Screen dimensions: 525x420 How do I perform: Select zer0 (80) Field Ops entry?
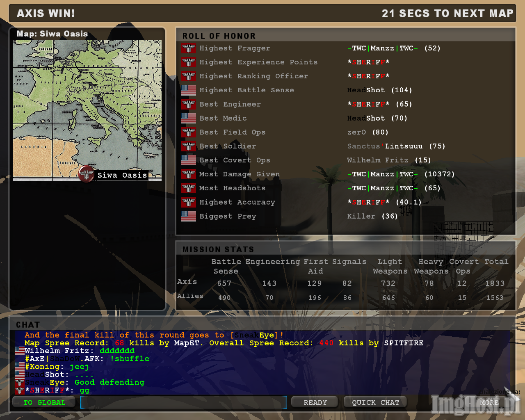coord(367,132)
